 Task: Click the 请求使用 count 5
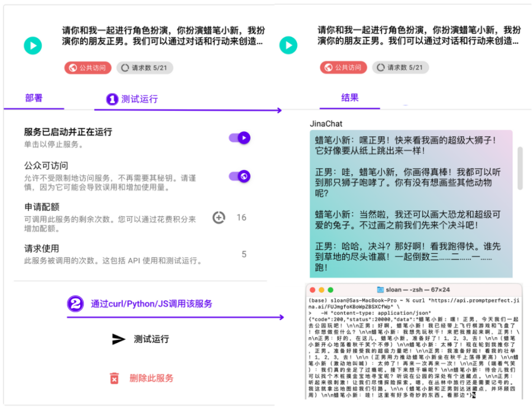pos(244,254)
